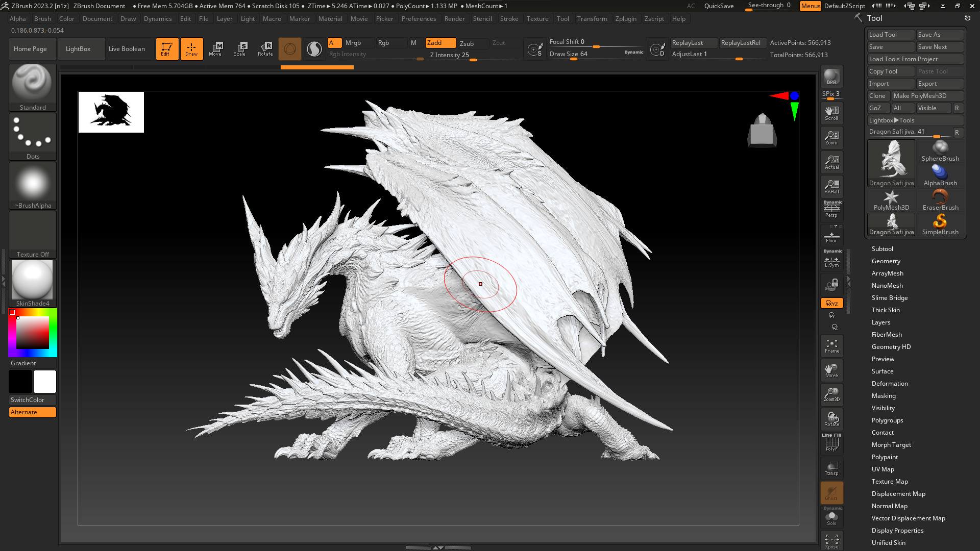
Task: Open the Xpose icon
Action: [831, 541]
